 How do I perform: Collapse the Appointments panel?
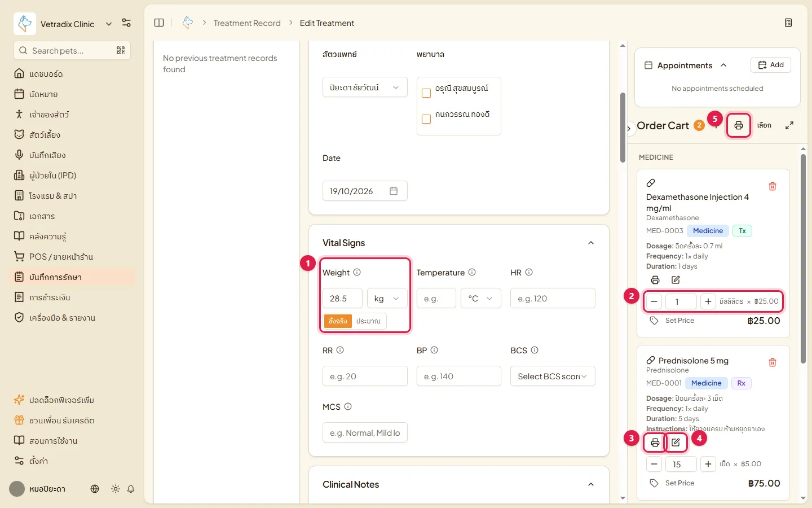(x=723, y=65)
